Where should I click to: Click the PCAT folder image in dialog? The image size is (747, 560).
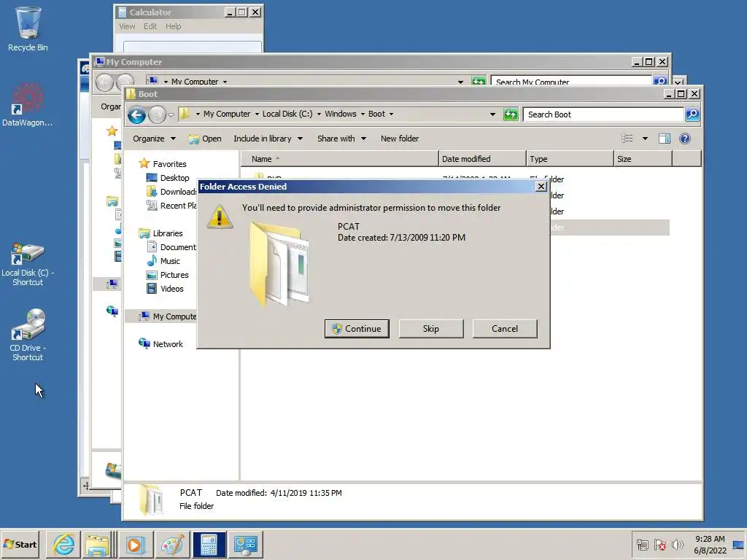tap(279, 263)
